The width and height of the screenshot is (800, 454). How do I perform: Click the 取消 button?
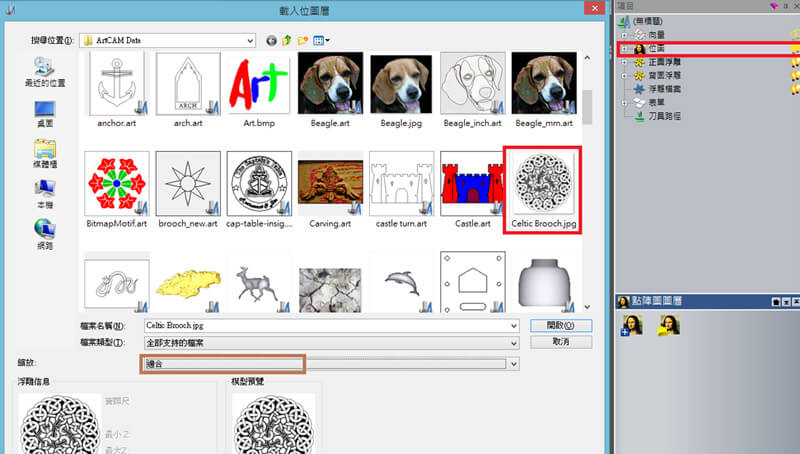pyautogui.click(x=561, y=342)
